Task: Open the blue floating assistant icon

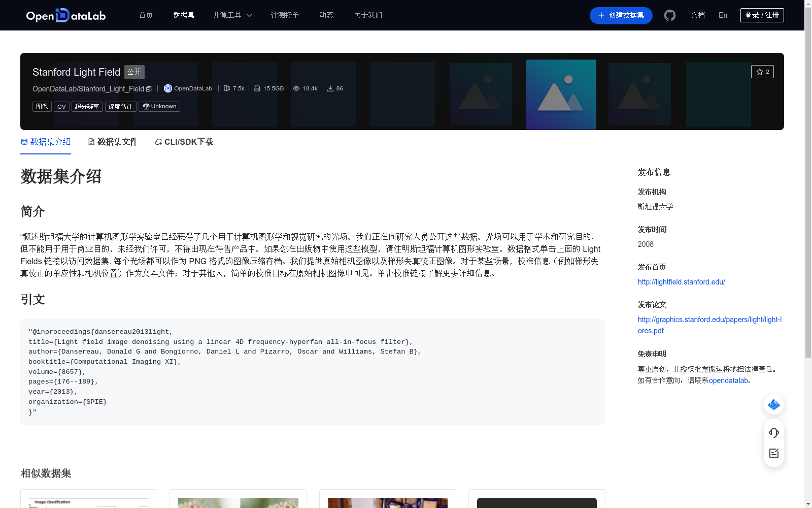Action: point(774,404)
